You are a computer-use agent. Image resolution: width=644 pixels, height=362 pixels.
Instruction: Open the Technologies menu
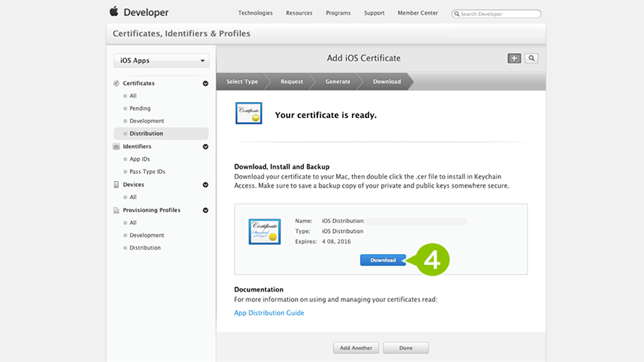(256, 13)
